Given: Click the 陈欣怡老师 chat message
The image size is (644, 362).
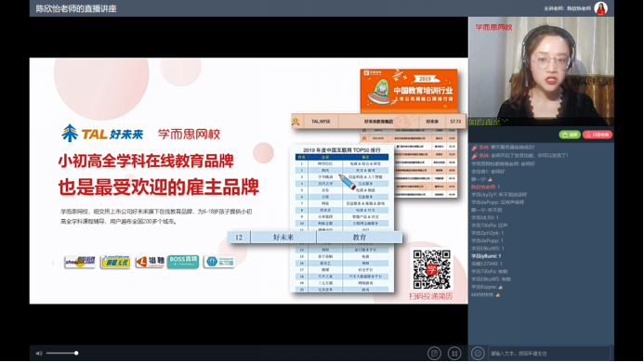Looking at the screenshot, I should (x=485, y=187).
